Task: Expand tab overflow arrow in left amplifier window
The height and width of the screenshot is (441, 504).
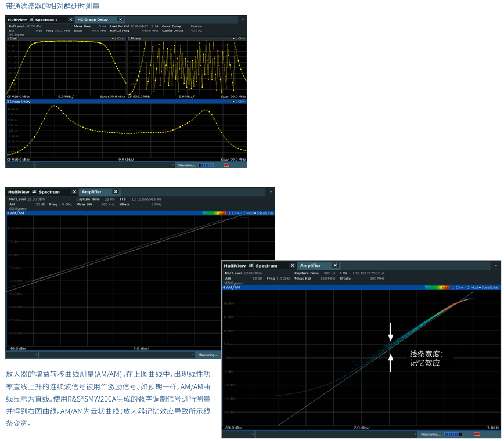Action: (x=269, y=191)
